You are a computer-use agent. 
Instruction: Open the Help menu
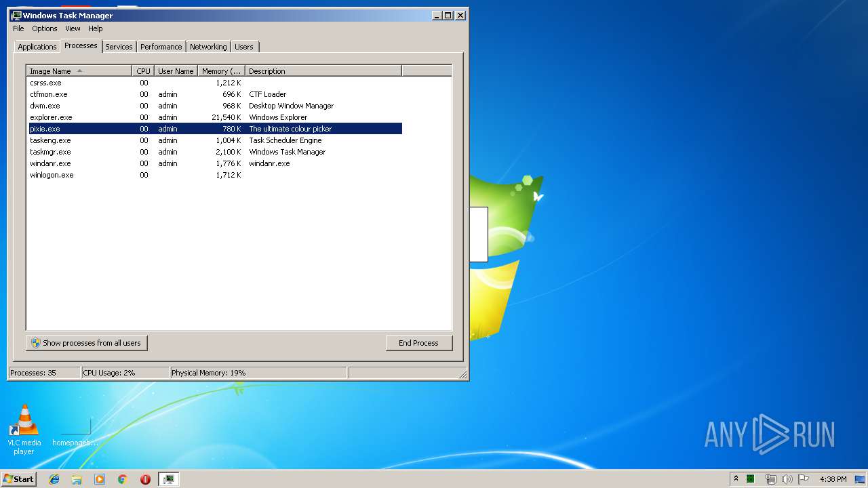(96, 28)
